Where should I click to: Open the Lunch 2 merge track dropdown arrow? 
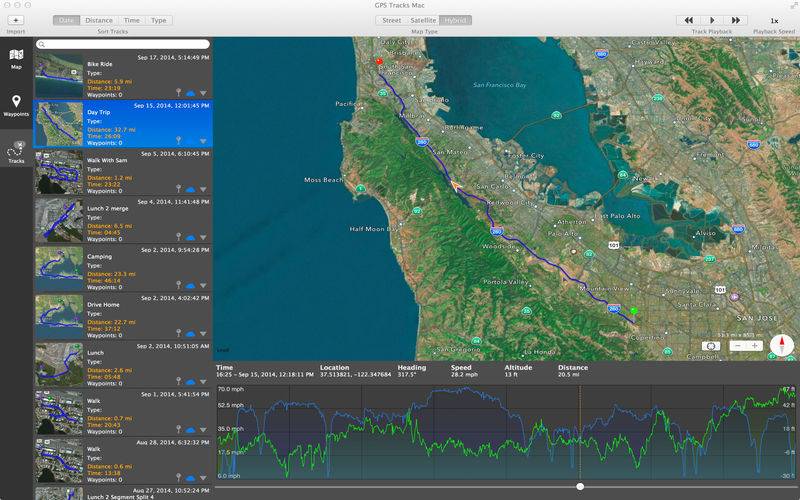pyautogui.click(x=203, y=237)
